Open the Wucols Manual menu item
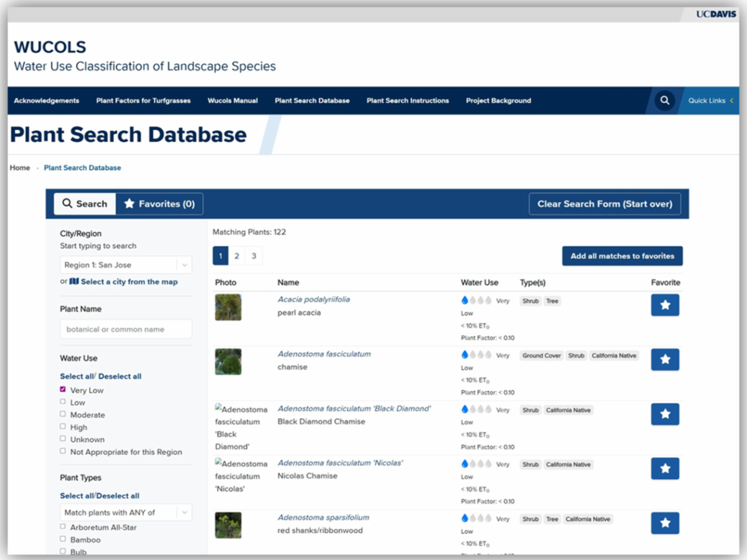The image size is (747, 560). click(232, 100)
